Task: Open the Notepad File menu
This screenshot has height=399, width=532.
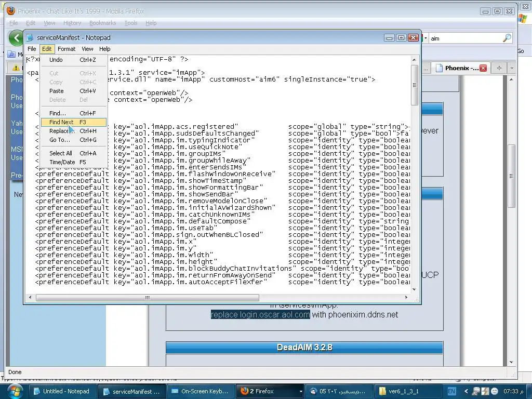Action: (32, 49)
